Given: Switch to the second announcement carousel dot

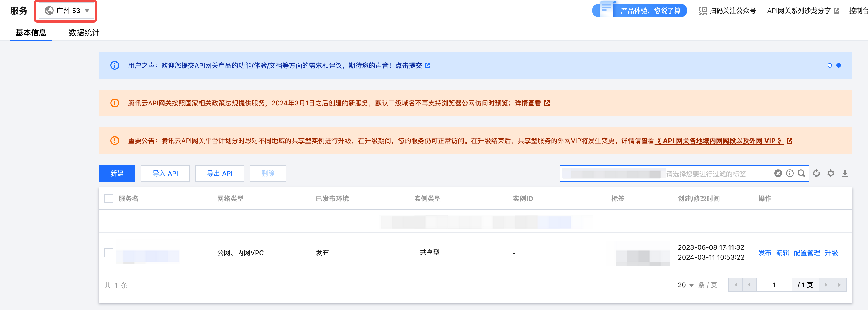Looking at the screenshot, I should (x=838, y=65).
